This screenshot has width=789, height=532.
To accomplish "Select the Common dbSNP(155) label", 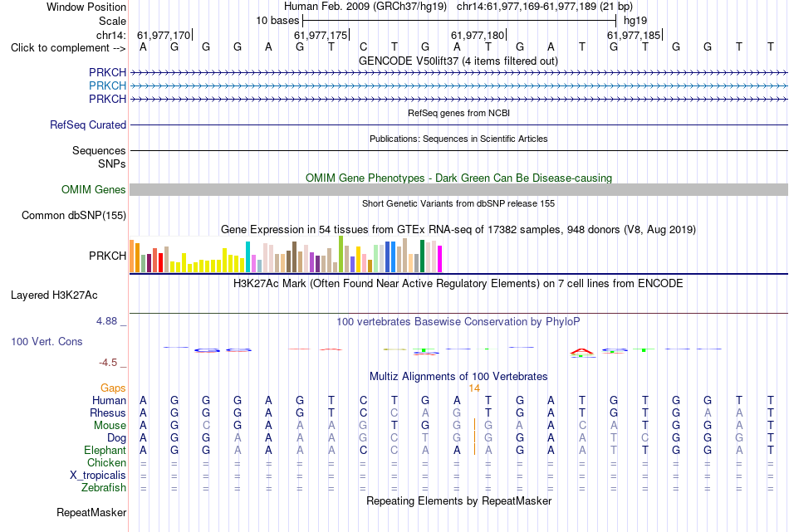I will (x=73, y=215).
